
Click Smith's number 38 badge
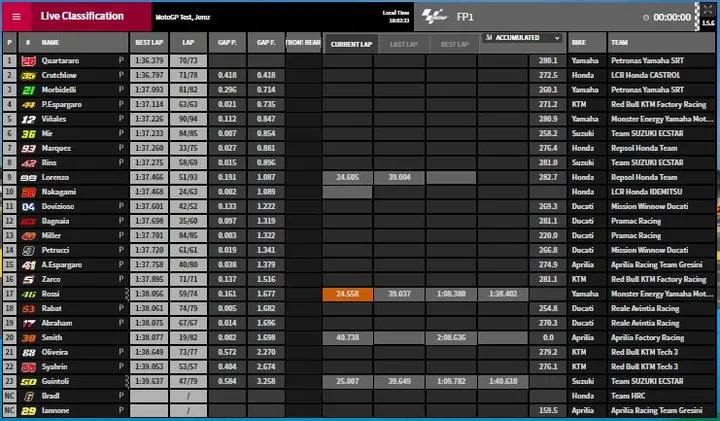(x=28, y=338)
